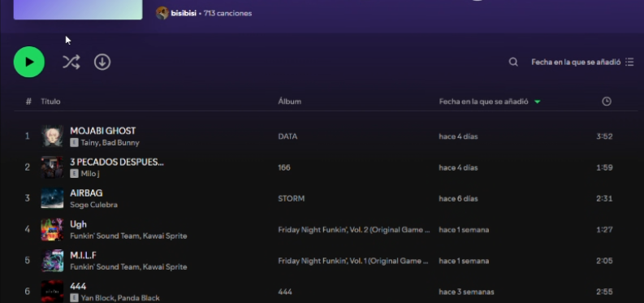644x303 pixels.
Task: Open artist Tainy link
Action: click(89, 143)
